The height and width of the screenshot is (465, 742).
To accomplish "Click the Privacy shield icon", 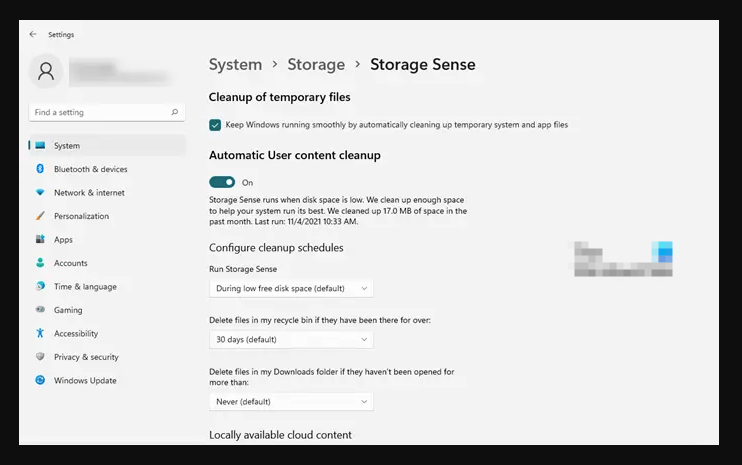I will [x=40, y=357].
